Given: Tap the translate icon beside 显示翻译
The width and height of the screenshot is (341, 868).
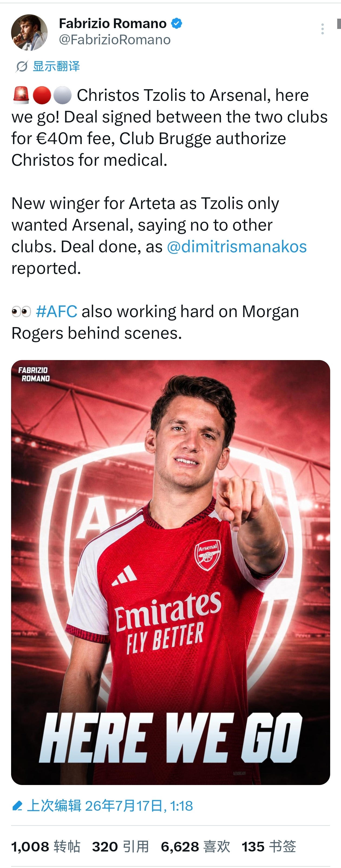Looking at the screenshot, I should pyautogui.click(x=22, y=66).
